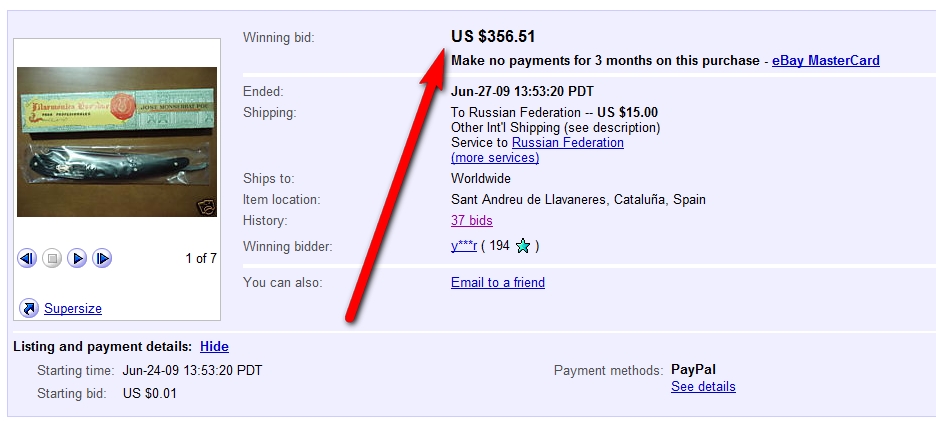The image size is (936, 423).
Task: Click the bidder's 194 feedback score
Action: [x=497, y=246]
